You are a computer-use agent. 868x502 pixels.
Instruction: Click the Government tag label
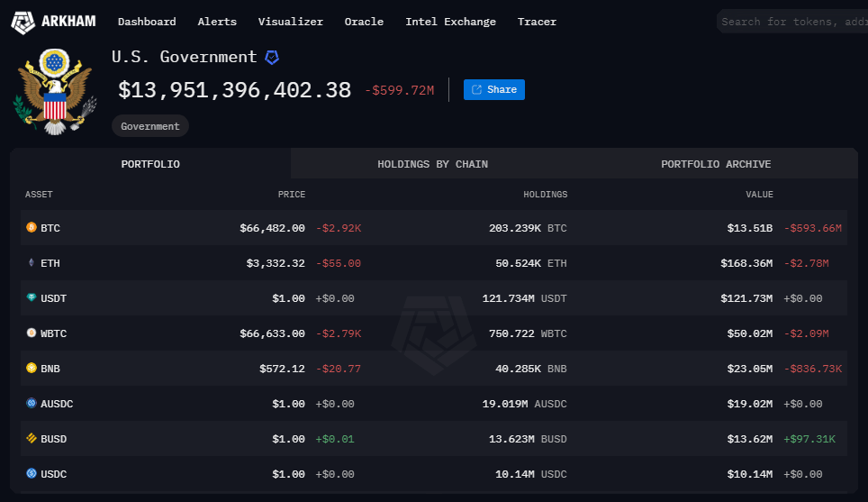point(150,126)
